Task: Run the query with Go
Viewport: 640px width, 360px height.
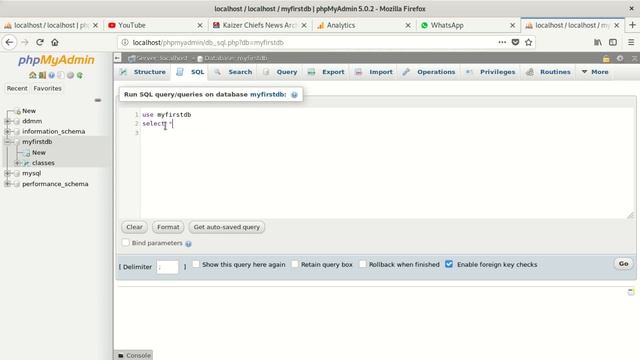Action: pos(623,264)
